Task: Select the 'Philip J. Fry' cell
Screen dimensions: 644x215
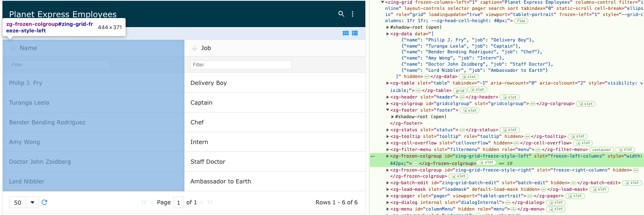Action: [94, 83]
